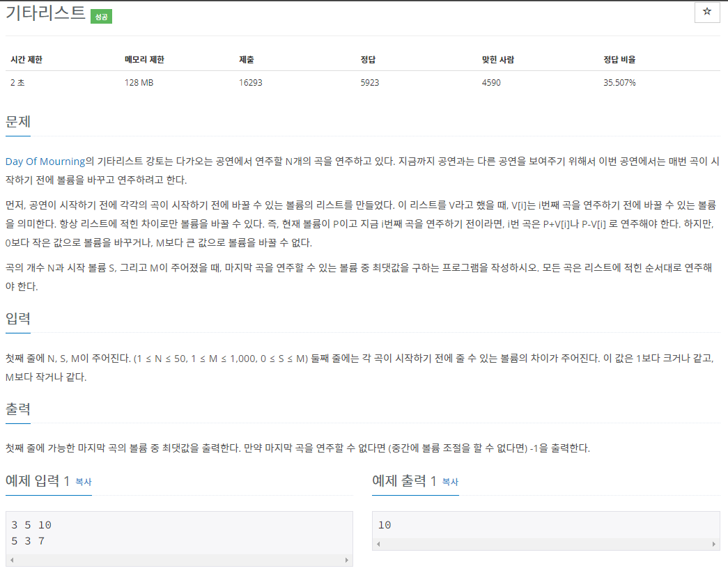
Task: Click the 예제 입력 1 heading
Action: [38, 480]
